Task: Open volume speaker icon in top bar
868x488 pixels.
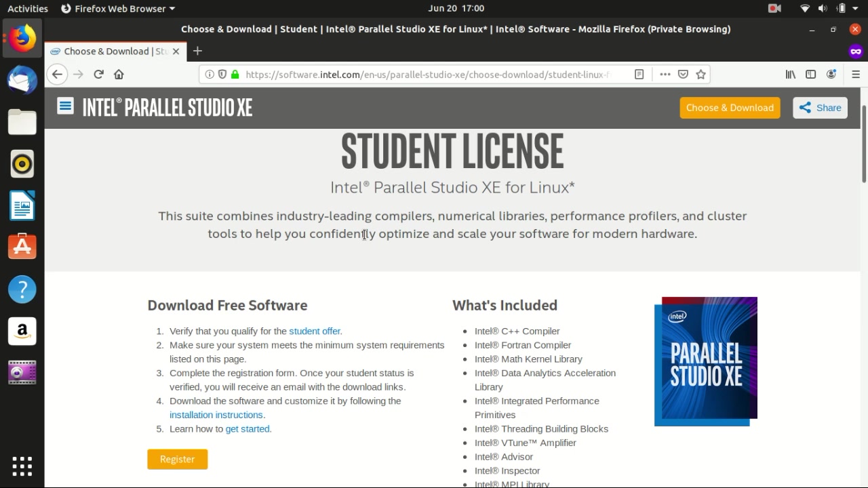Action: tap(823, 8)
